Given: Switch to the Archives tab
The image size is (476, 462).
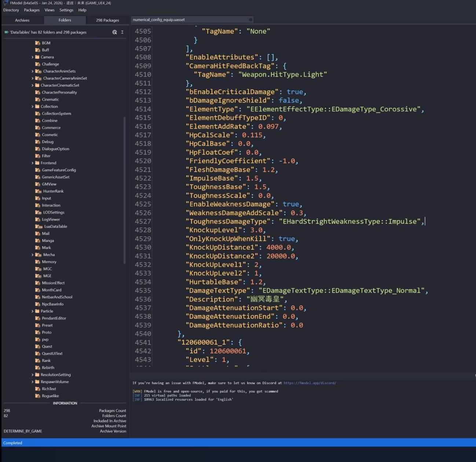Looking at the screenshot, I should pos(22,20).
